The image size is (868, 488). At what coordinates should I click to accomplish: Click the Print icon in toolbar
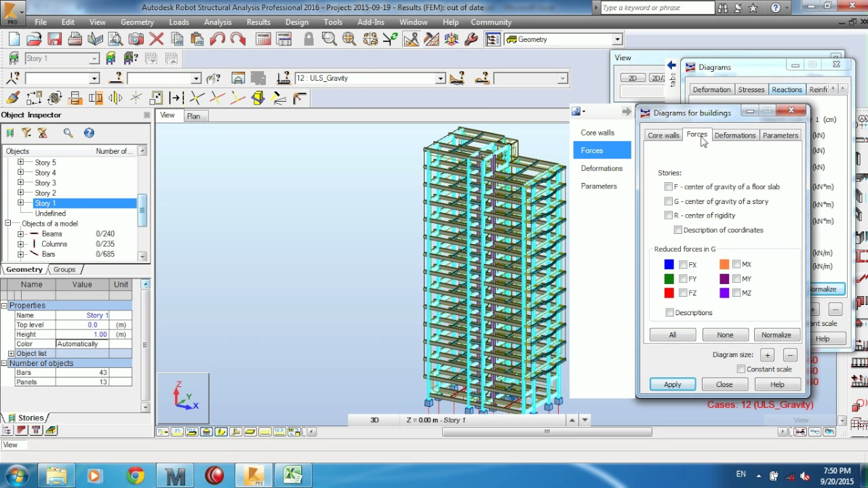(x=75, y=39)
